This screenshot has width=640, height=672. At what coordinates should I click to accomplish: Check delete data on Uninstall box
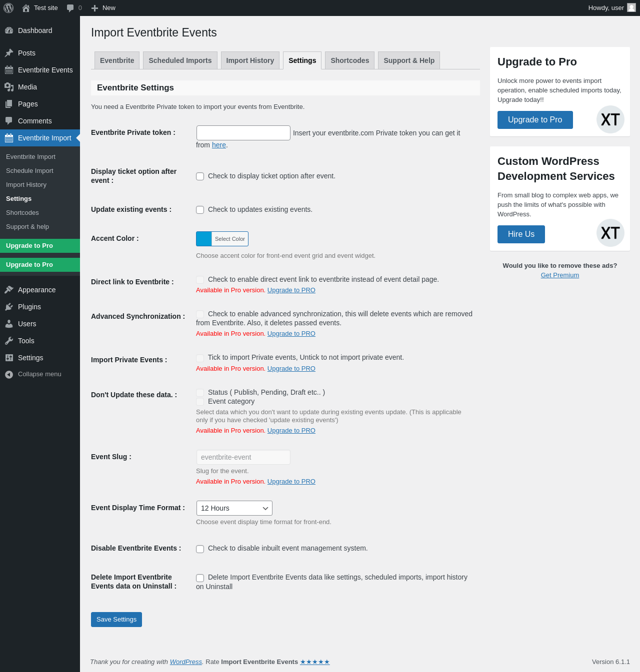pyautogui.click(x=200, y=578)
